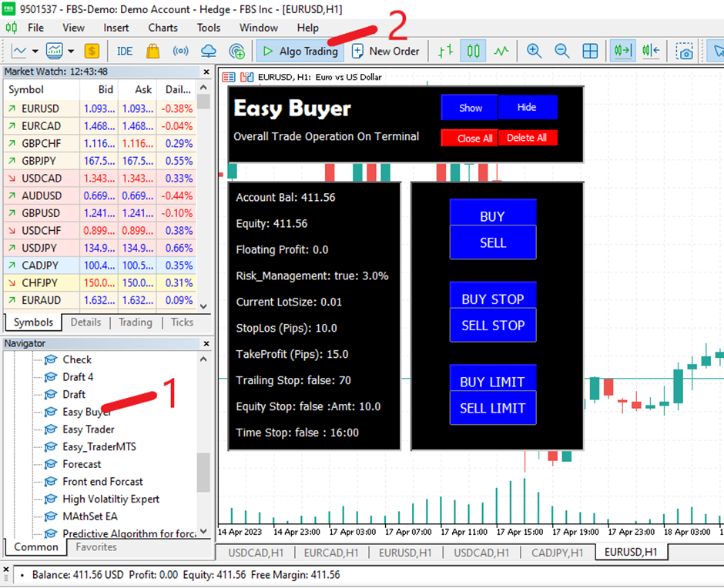Click the Market shopping bag icon
Viewport: 724px width, 588px height.
click(153, 52)
